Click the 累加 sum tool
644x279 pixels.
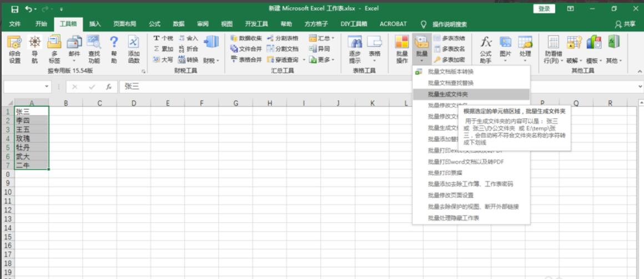(163, 49)
